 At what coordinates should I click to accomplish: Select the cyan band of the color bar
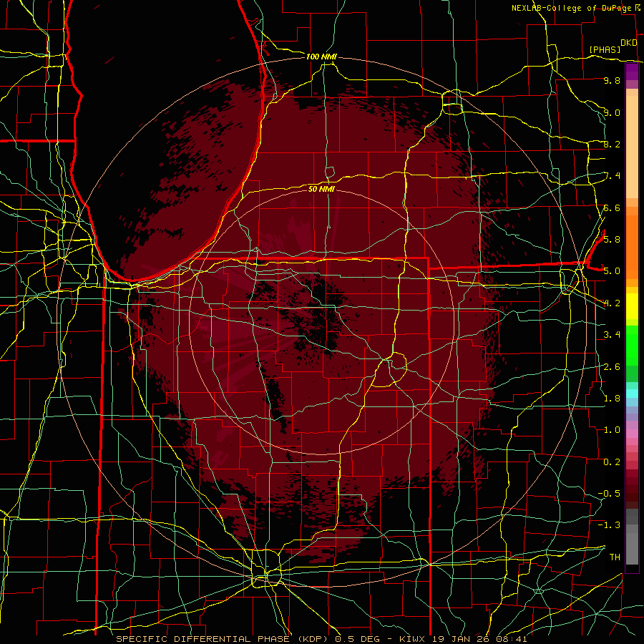pyautogui.click(x=632, y=394)
